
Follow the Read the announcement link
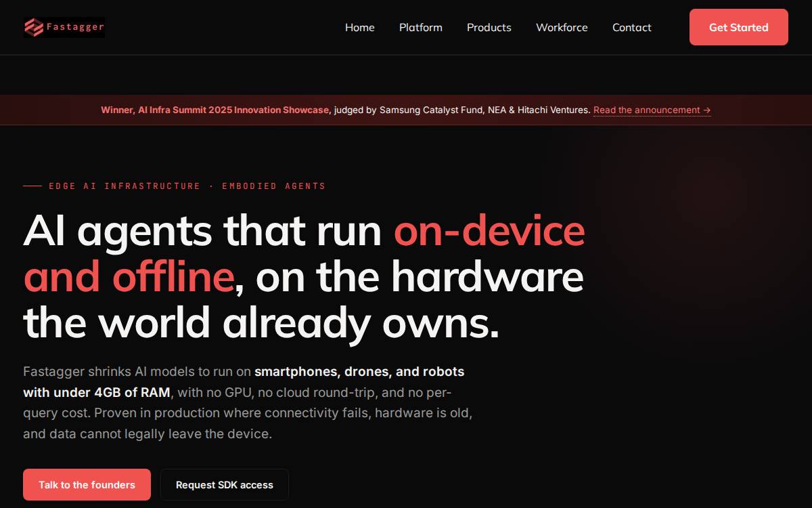point(652,110)
